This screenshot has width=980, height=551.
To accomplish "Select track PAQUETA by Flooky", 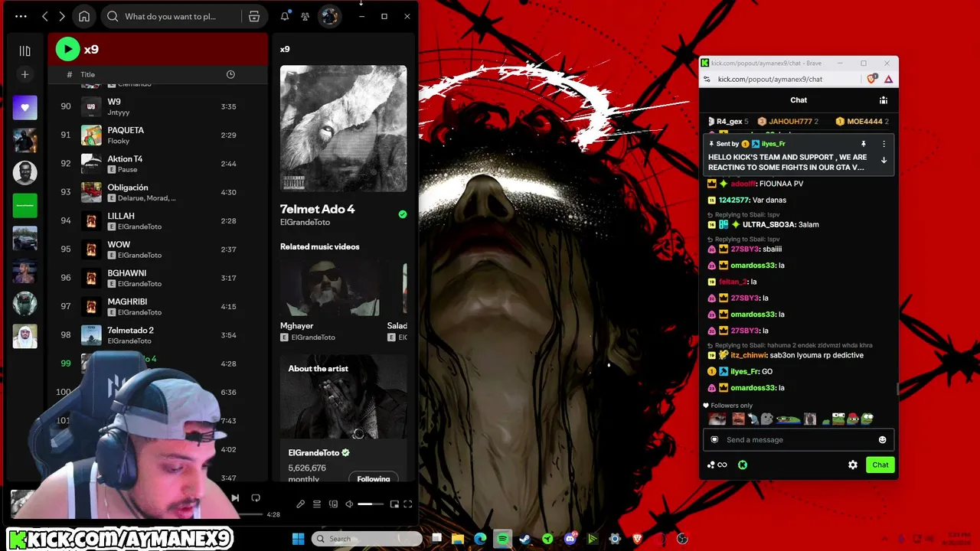I will 158,135.
